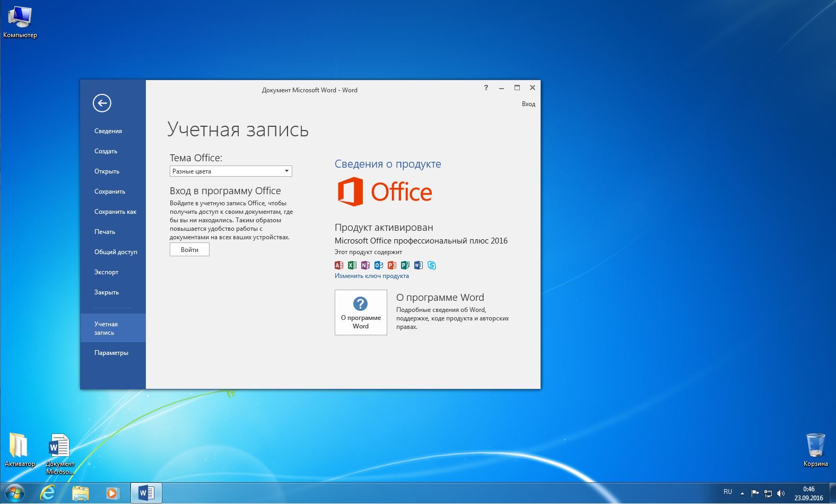Select the Активатор folder on desktop
Viewport: 836px width, 504px height.
pyautogui.click(x=20, y=450)
